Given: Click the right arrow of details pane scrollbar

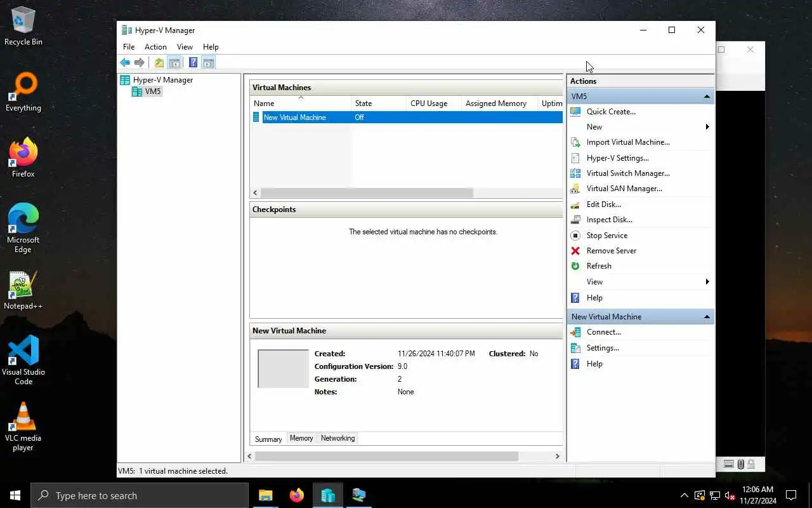Looking at the screenshot, I should coord(558,456).
